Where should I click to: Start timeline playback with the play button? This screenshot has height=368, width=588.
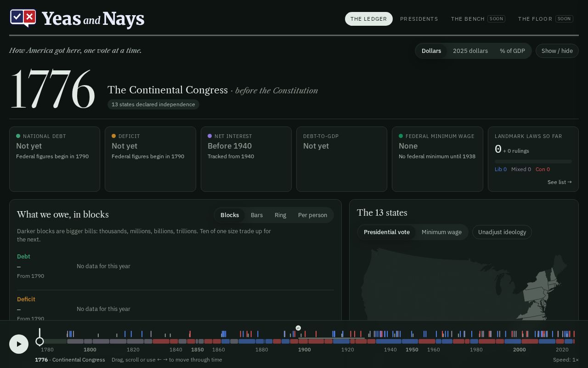point(19,344)
